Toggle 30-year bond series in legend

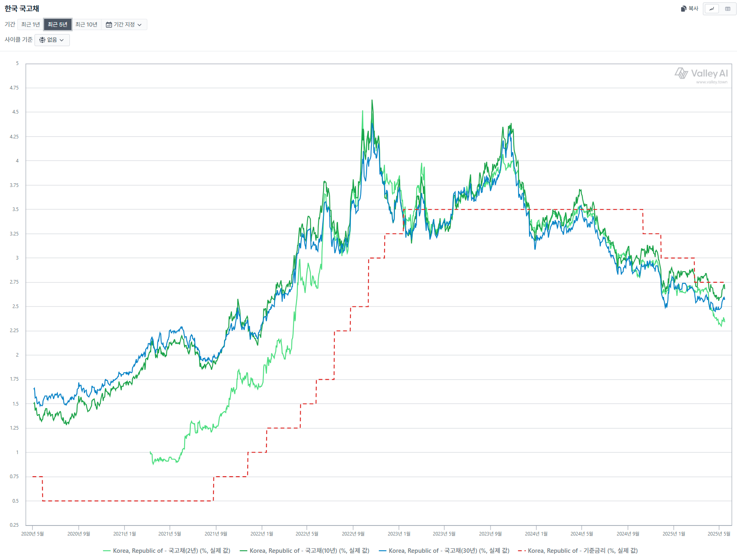click(x=444, y=551)
